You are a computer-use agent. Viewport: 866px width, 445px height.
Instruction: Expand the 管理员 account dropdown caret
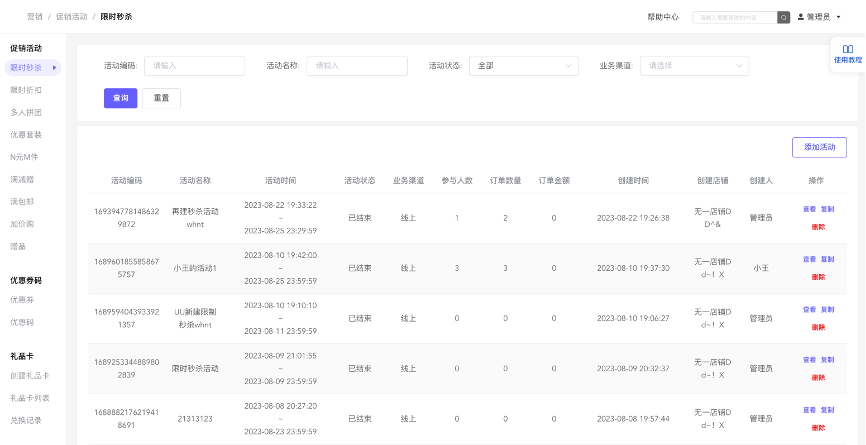coord(838,17)
